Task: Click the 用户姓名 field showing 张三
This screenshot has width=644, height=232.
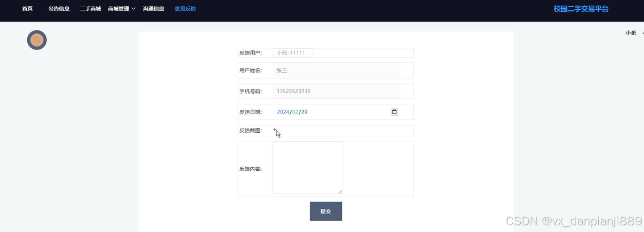Action: (336, 70)
